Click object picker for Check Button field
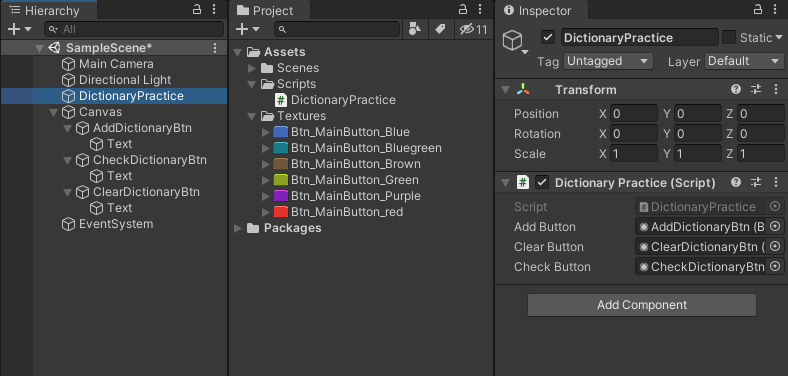Image resolution: width=788 pixels, height=376 pixels. (x=775, y=266)
